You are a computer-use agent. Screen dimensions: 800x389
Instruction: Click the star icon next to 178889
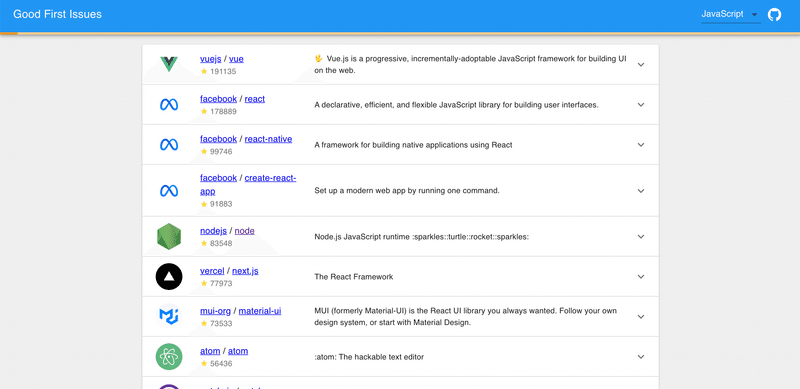tap(204, 111)
